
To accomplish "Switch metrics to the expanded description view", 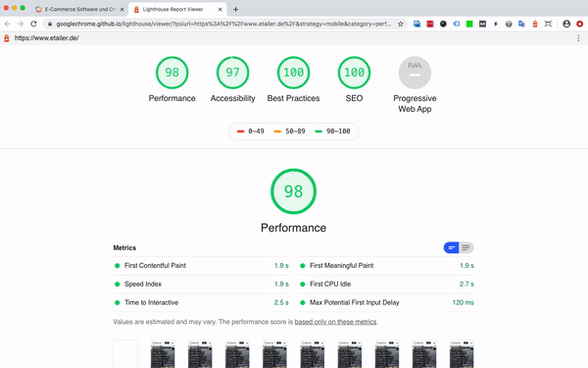I will [466, 247].
